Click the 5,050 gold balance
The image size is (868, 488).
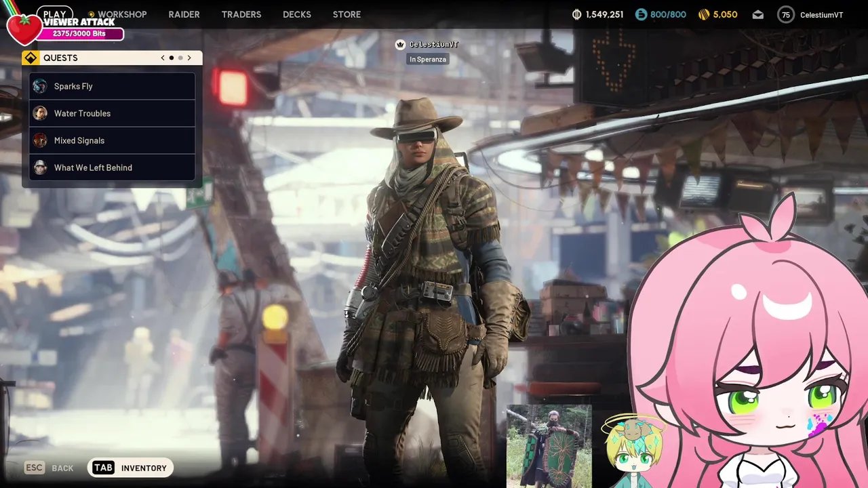tap(725, 14)
